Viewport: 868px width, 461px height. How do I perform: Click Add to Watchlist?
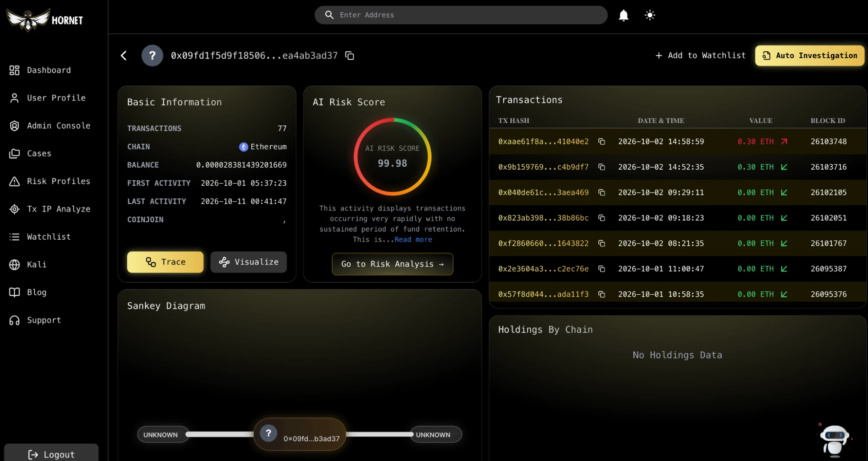pos(700,56)
